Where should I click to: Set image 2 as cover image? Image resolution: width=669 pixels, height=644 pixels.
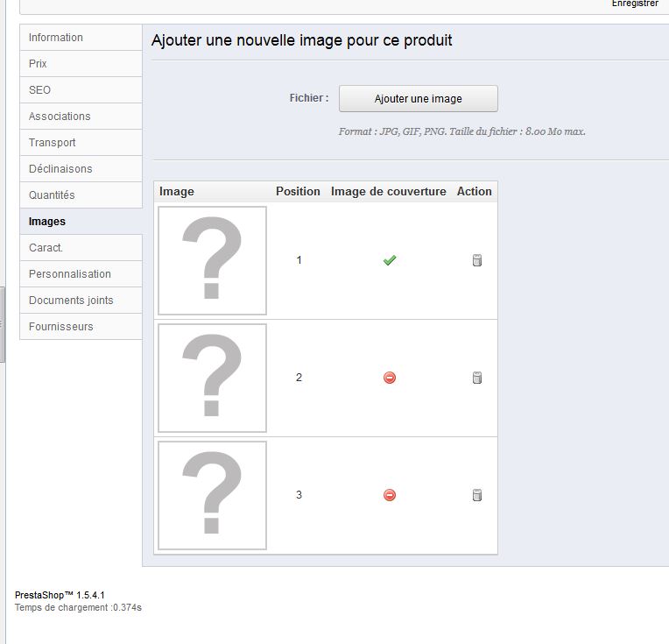(390, 378)
